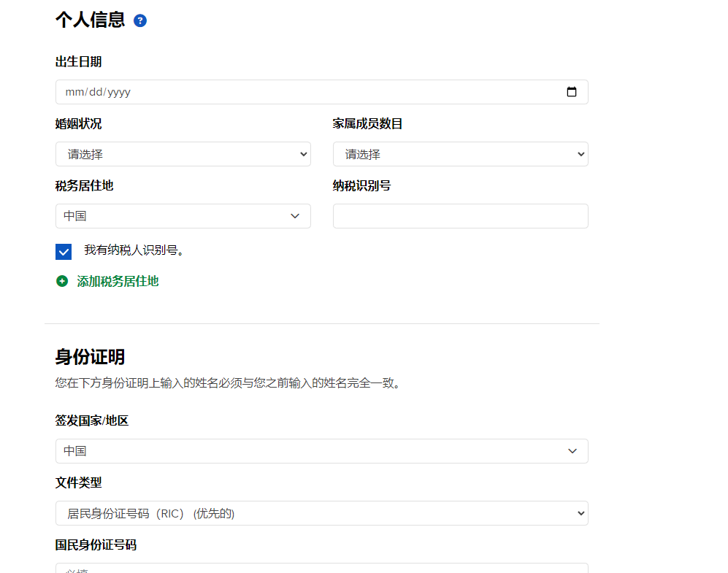Click the help question mark beside 个人信息
Viewport: 728px width, 573px height.
click(x=140, y=20)
